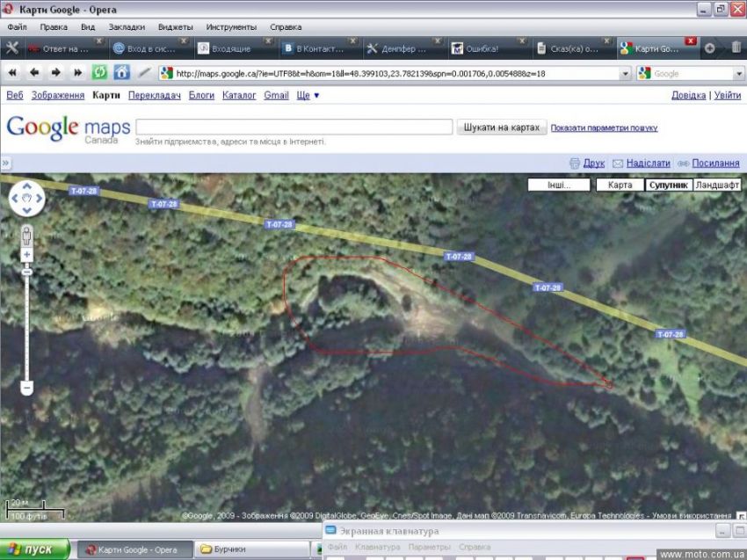Open the Інші... map layers dropdown

559,185
